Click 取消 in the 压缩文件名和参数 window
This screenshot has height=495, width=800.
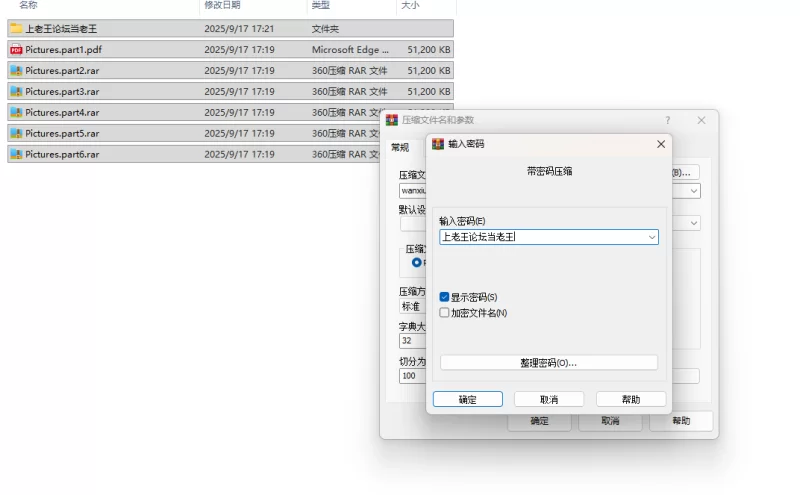point(610,421)
